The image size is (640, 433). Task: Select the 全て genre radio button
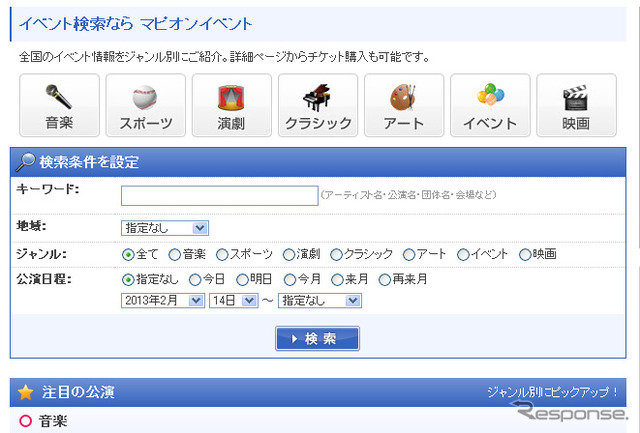(128, 254)
